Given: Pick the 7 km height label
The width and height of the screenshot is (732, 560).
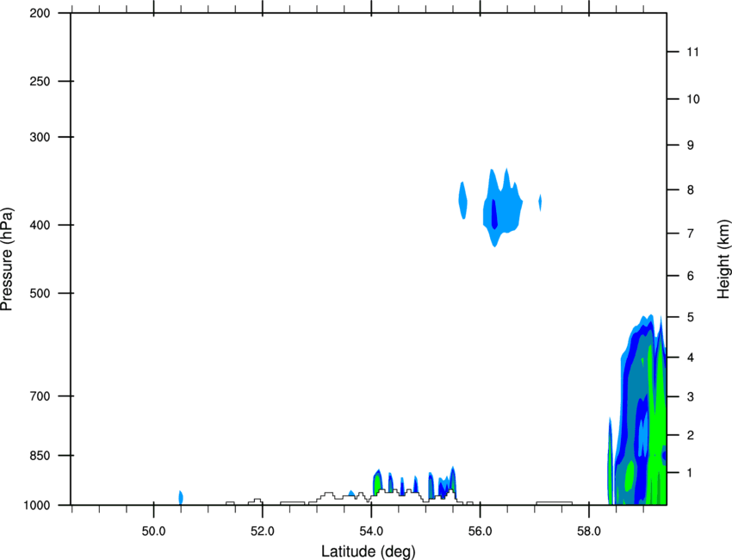Looking at the screenshot, I should coord(691,233).
